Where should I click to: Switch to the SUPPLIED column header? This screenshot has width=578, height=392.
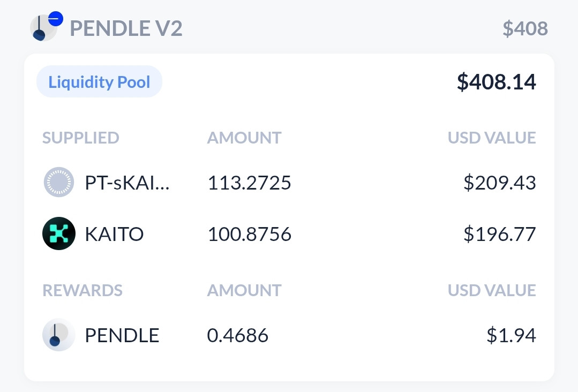click(80, 138)
